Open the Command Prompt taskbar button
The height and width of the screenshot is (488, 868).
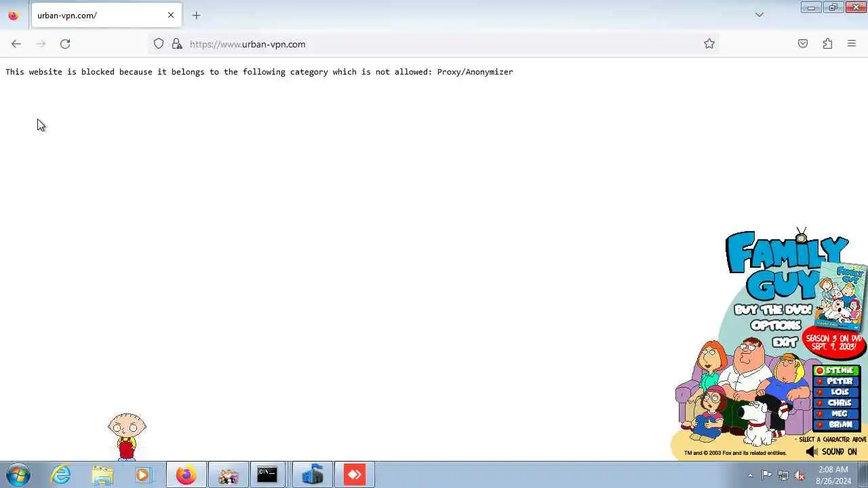tap(267, 475)
